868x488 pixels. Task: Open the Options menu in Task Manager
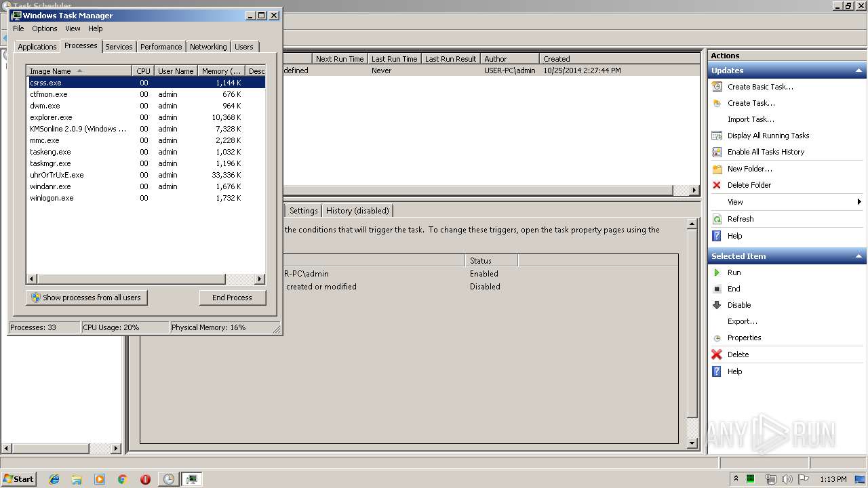tap(45, 28)
